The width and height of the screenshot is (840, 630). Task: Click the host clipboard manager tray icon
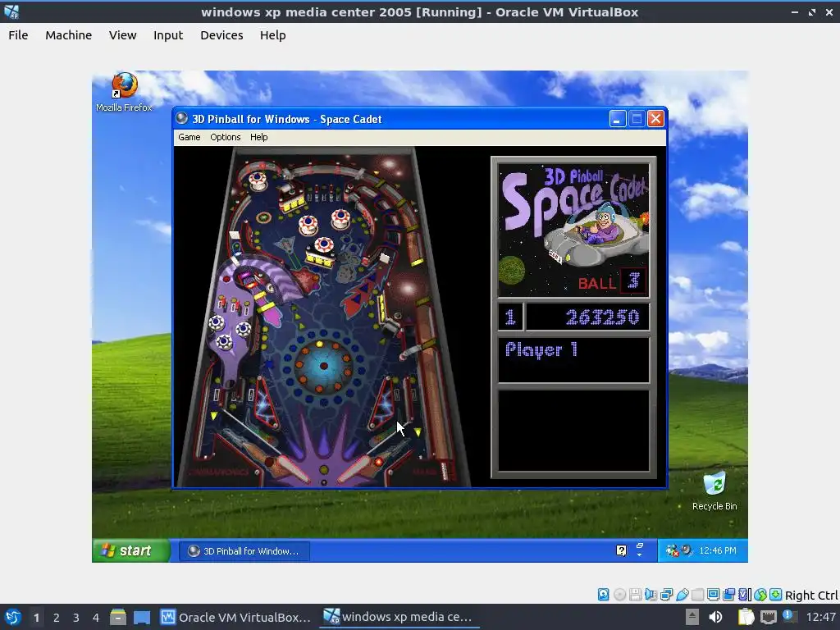[746, 617]
